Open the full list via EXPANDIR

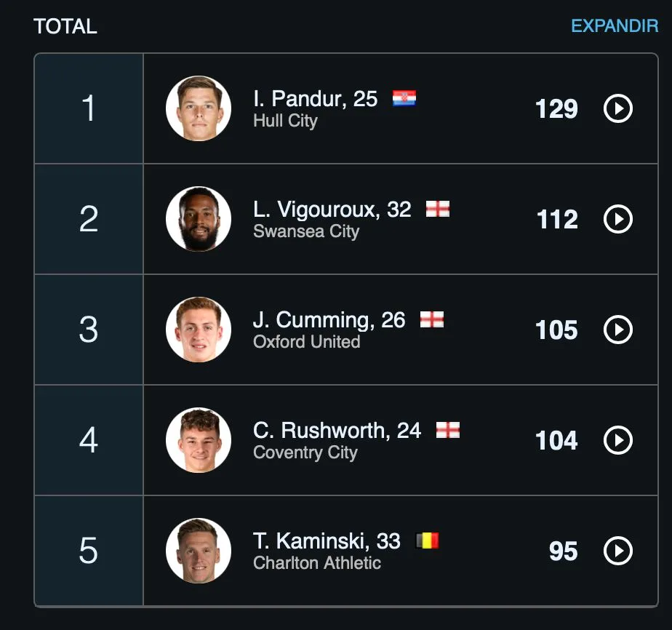point(613,25)
